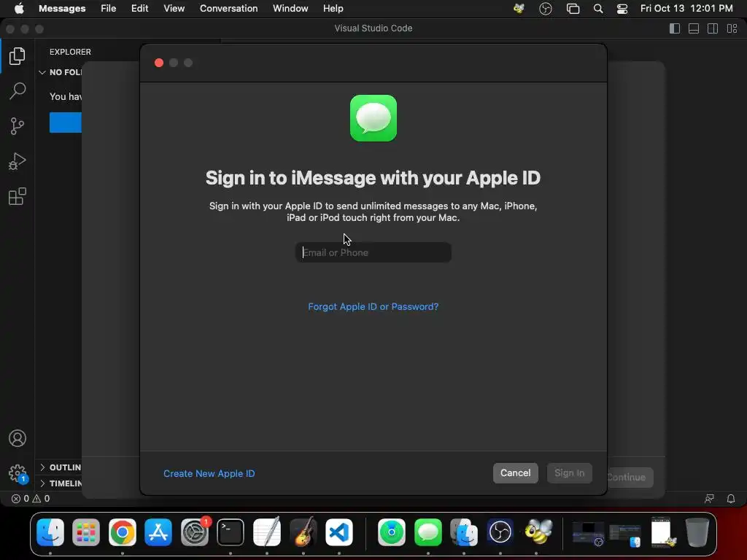Screen dimensions: 747x560
Task: Expand the Timeline section
Action: pos(60,483)
